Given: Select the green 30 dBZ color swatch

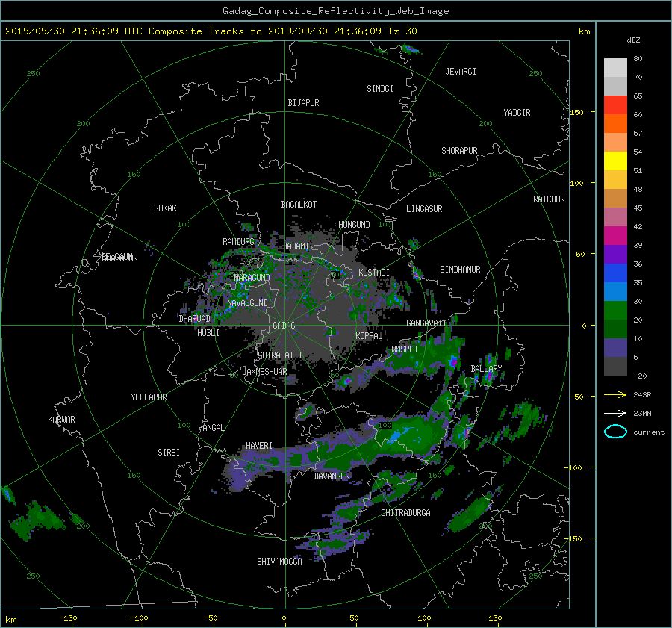Looking at the screenshot, I should [x=615, y=310].
